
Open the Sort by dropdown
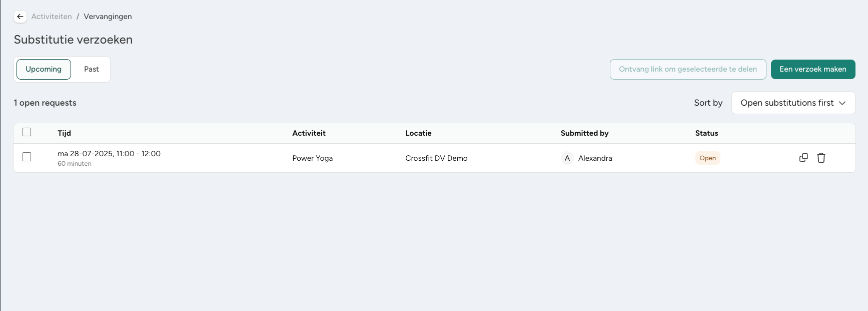tap(793, 103)
